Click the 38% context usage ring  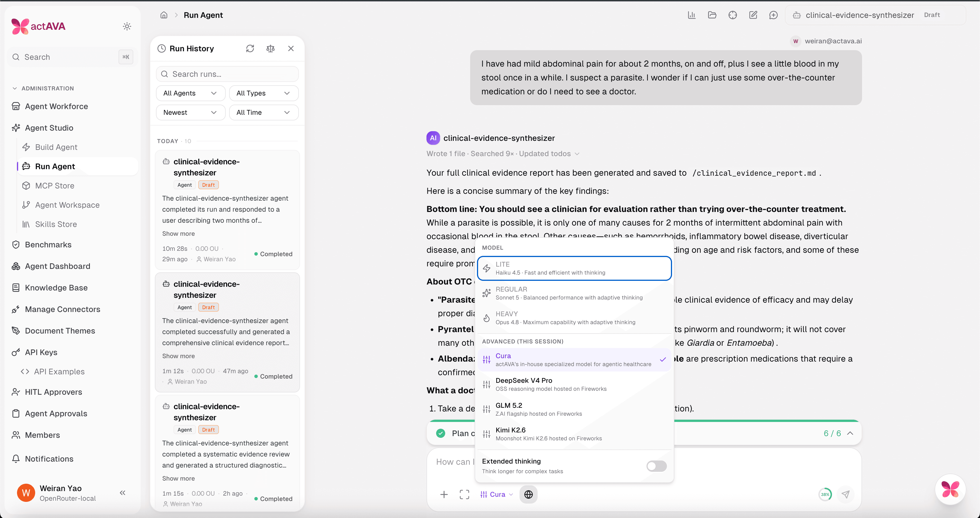tap(825, 494)
